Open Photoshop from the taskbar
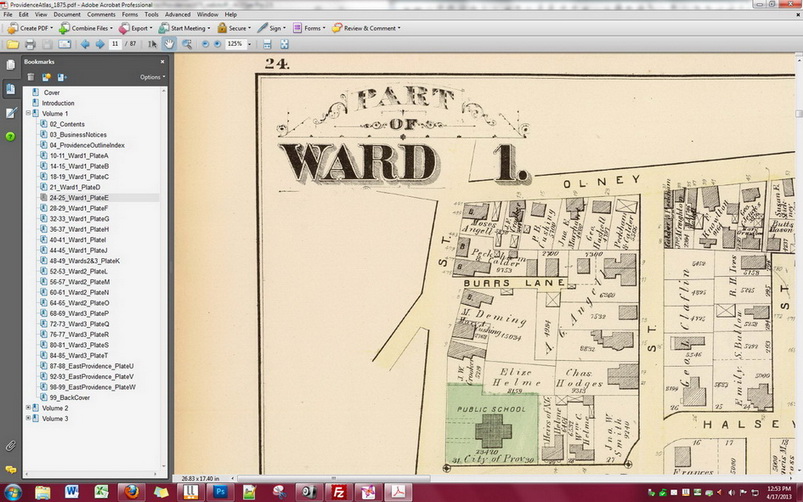 pos(220,492)
